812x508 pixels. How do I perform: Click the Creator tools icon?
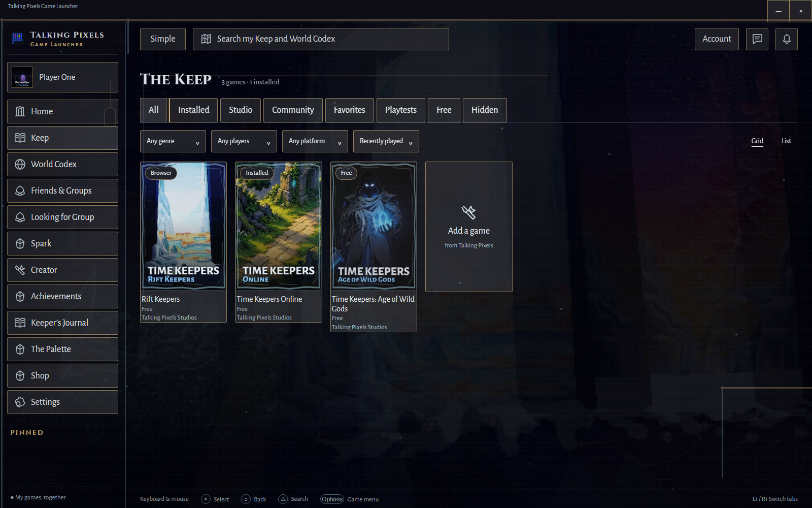pyautogui.click(x=20, y=270)
